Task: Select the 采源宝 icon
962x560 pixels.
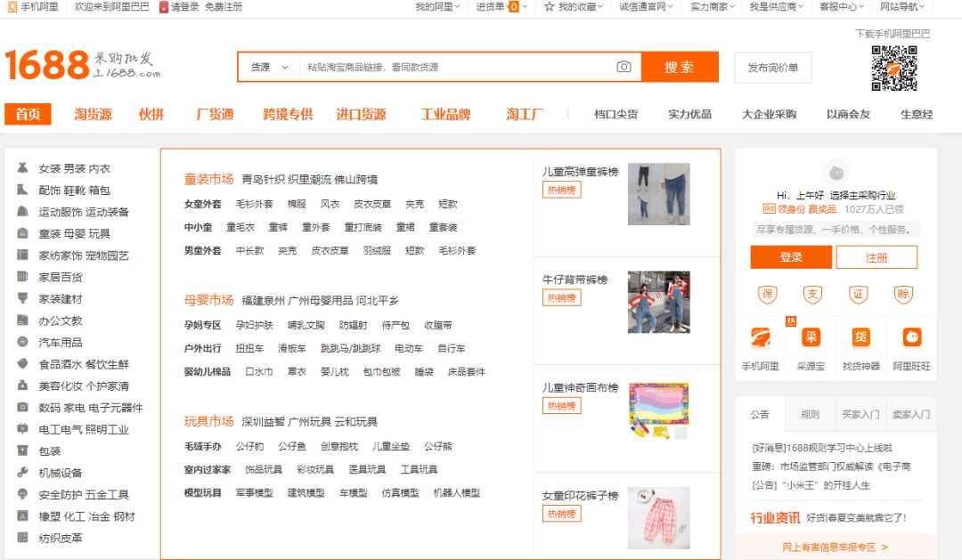Action: click(811, 338)
